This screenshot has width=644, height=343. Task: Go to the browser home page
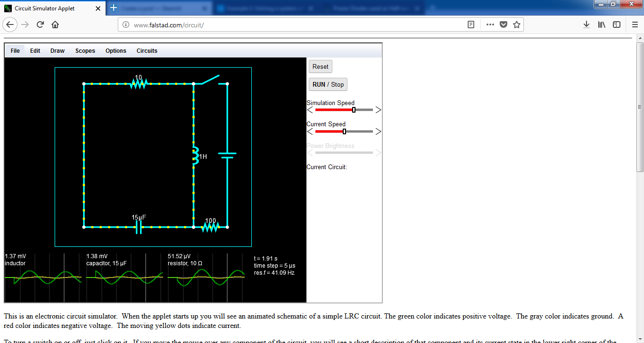55,24
